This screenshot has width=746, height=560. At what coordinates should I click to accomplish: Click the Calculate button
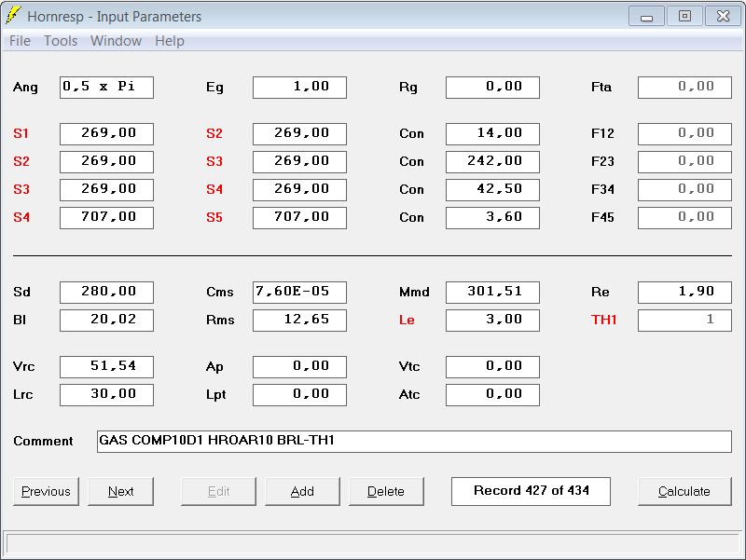coord(684,491)
